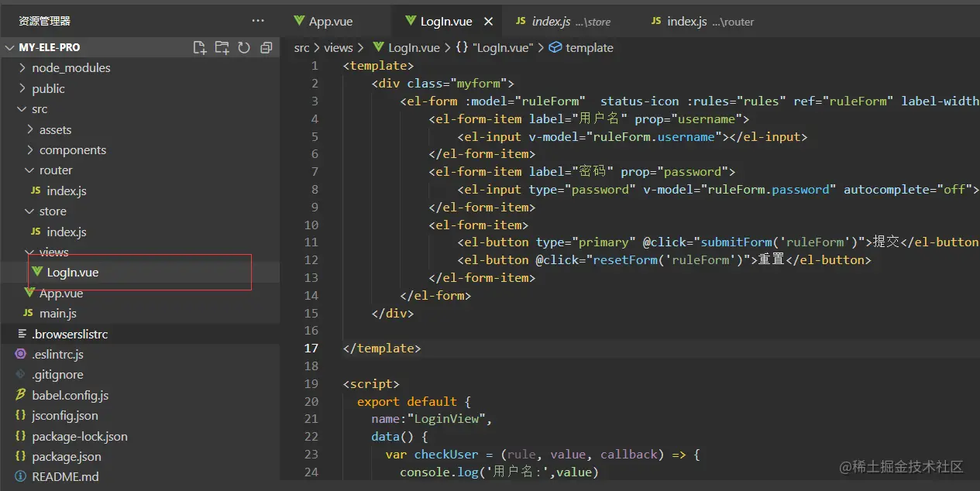
Task: Click the babel icon beside babel.config.js
Action: click(21, 395)
